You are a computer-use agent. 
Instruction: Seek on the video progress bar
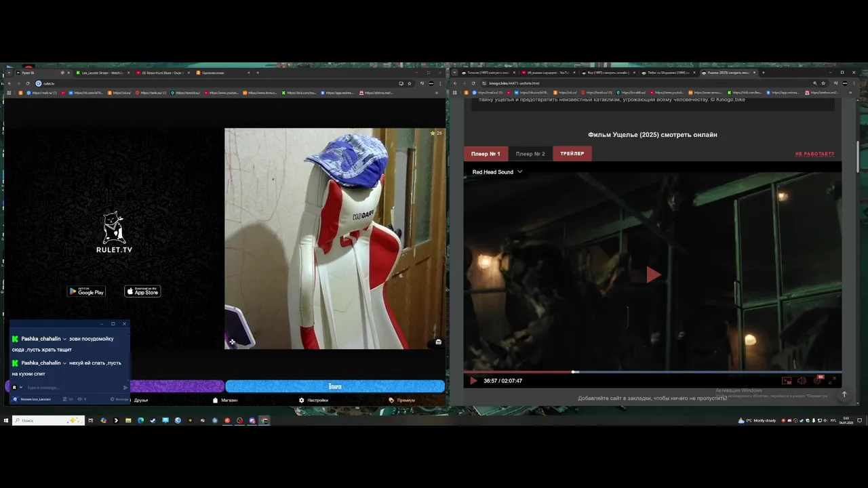click(652, 372)
